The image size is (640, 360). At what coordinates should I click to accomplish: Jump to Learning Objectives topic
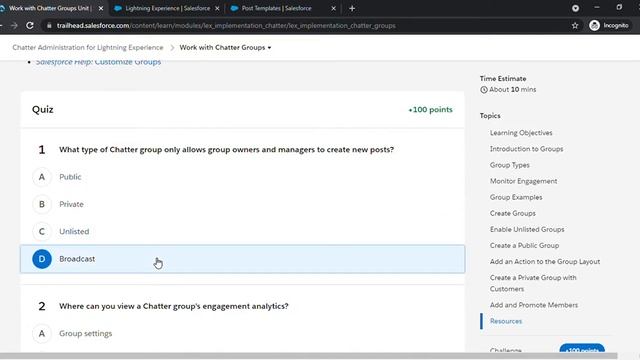[x=521, y=133]
